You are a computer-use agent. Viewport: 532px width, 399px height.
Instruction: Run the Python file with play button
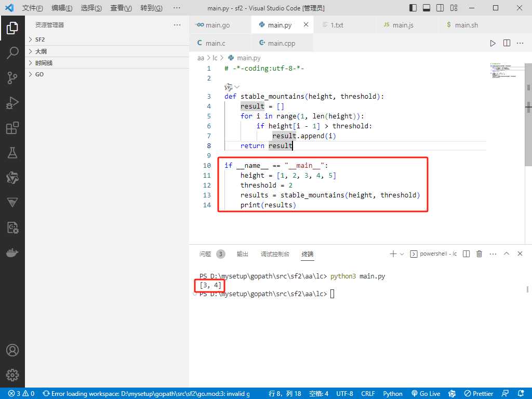pos(493,43)
